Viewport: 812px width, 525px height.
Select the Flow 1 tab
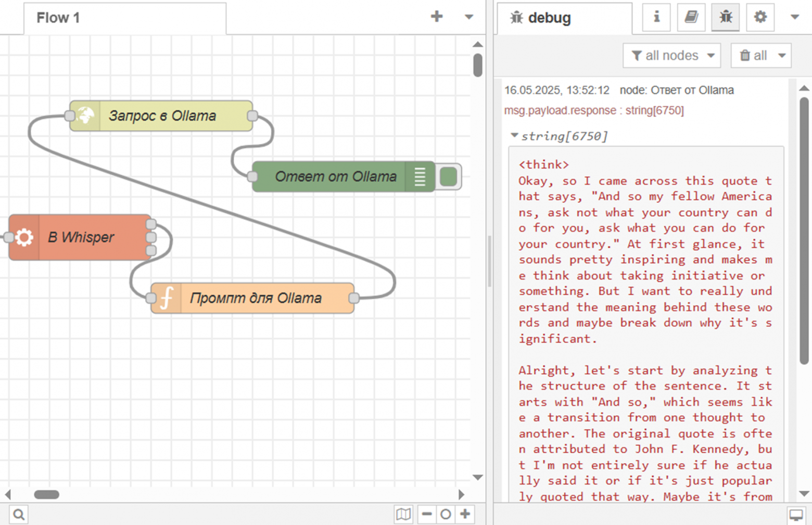click(58, 18)
